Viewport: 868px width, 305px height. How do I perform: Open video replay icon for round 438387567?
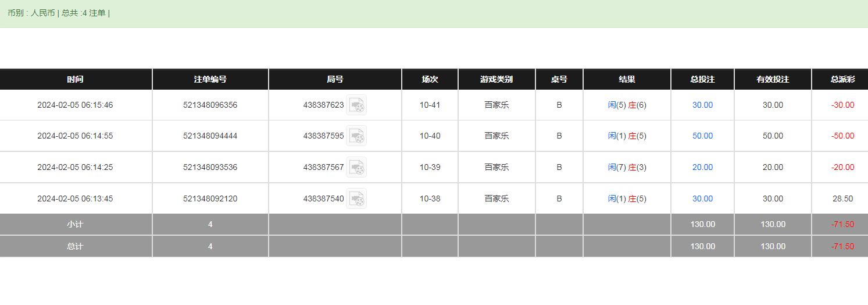click(x=356, y=168)
